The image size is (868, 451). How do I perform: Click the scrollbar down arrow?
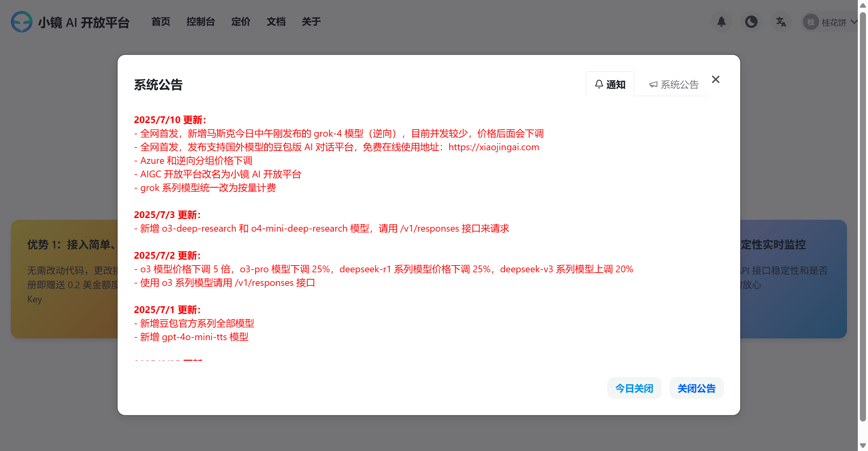pyautogui.click(x=864, y=446)
